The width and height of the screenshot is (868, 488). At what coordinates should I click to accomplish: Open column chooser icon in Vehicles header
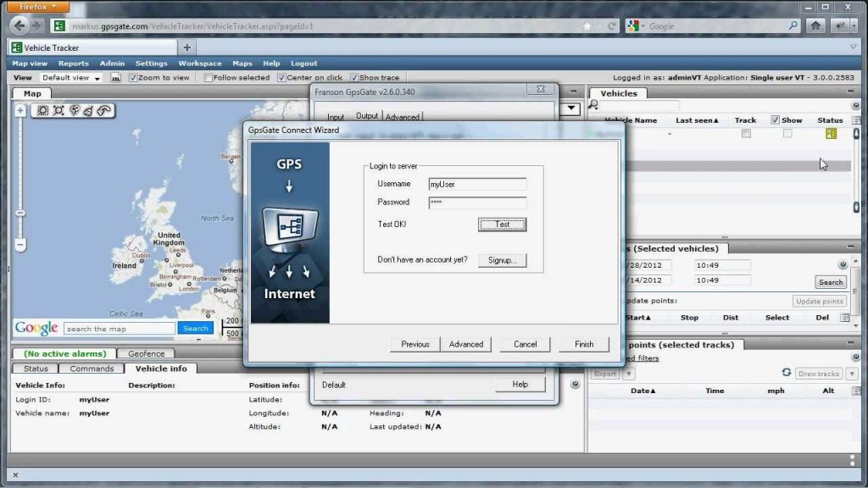click(856, 120)
